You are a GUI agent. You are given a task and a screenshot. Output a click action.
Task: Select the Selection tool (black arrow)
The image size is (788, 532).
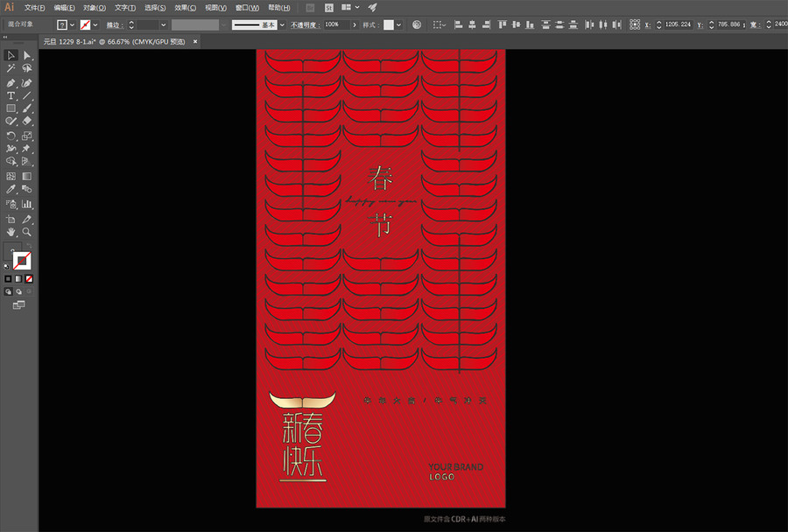tap(11, 55)
